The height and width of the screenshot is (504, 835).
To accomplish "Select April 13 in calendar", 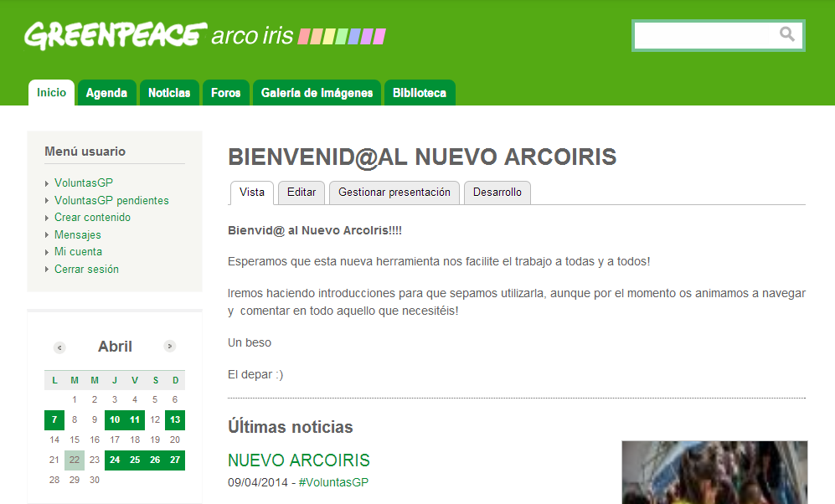I will click(x=175, y=420).
